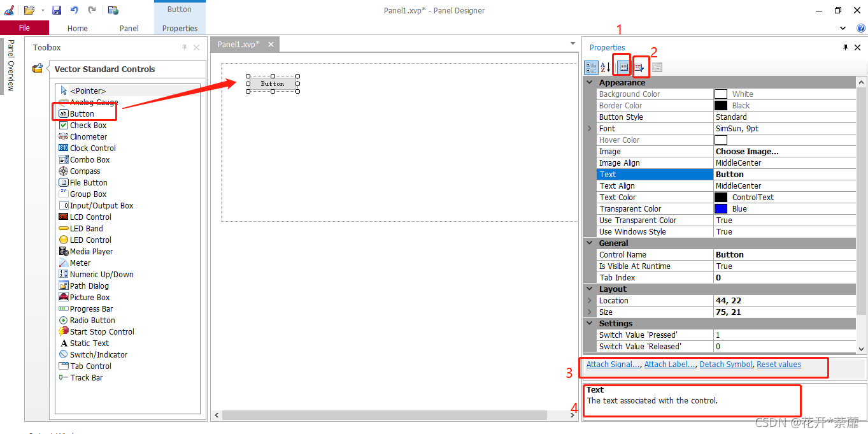
Task: Click the Reset values link
Action: pyautogui.click(x=778, y=364)
